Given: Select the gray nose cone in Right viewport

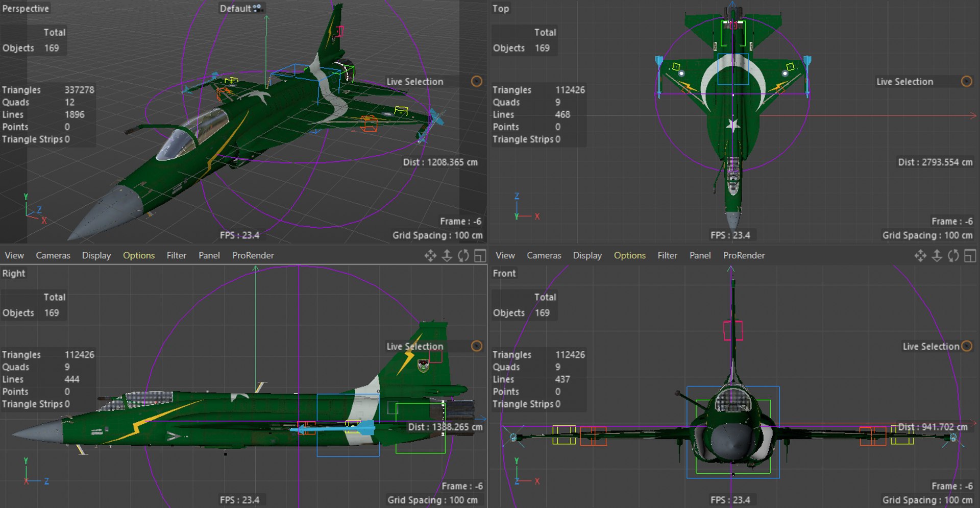Looking at the screenshot, I should point(38,432).
